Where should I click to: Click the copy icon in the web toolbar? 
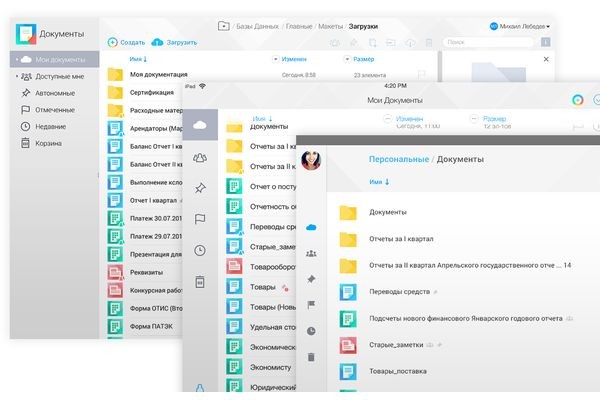coord(372,42)
